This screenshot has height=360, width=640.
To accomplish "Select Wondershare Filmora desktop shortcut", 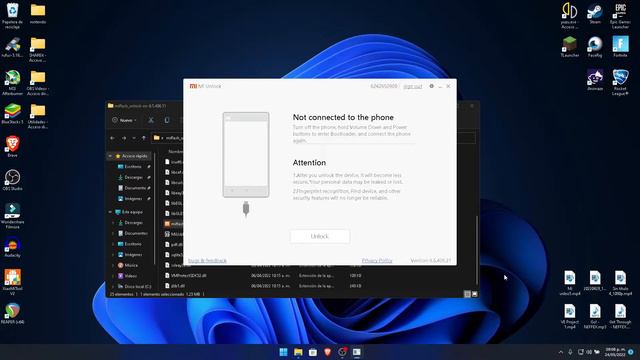I will point(12,216).
